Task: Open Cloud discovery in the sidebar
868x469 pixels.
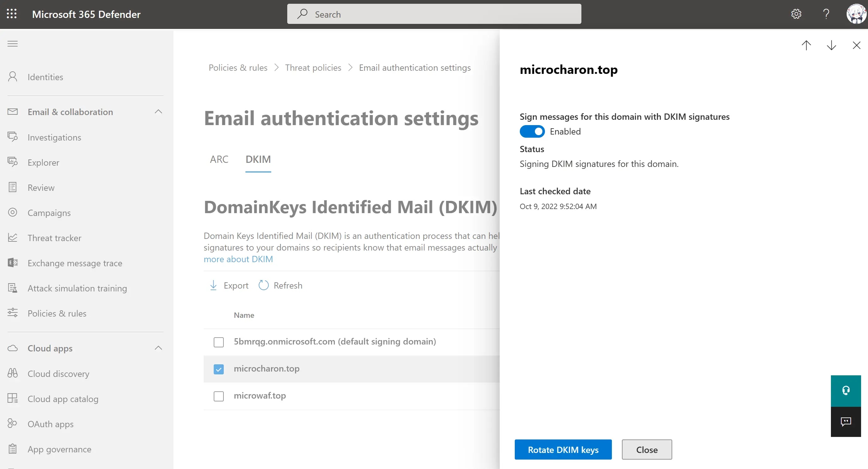Action: pos(58,374)
